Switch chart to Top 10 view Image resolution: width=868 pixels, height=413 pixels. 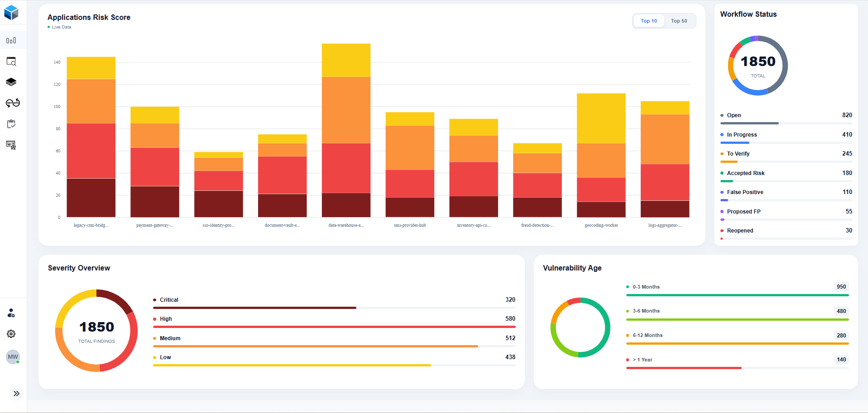[648, 21]
